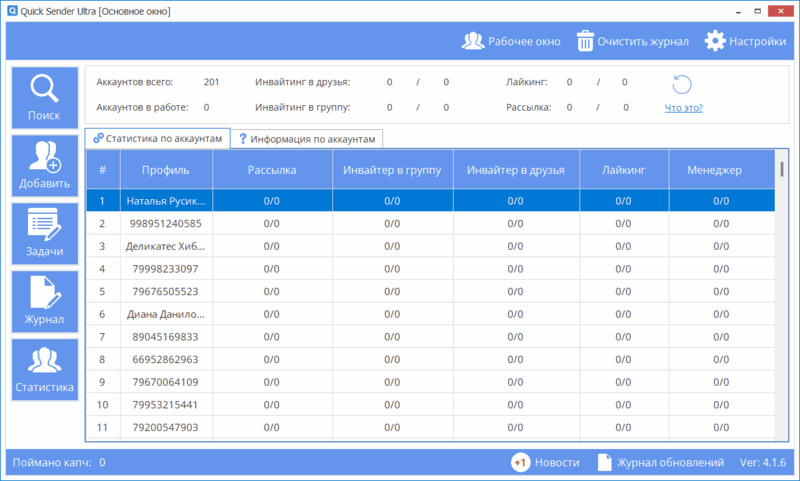The width and height of the screenshot is (800, 481).
Task: Click the Аккаунтов в работе label
Action: tap(142, 108)
